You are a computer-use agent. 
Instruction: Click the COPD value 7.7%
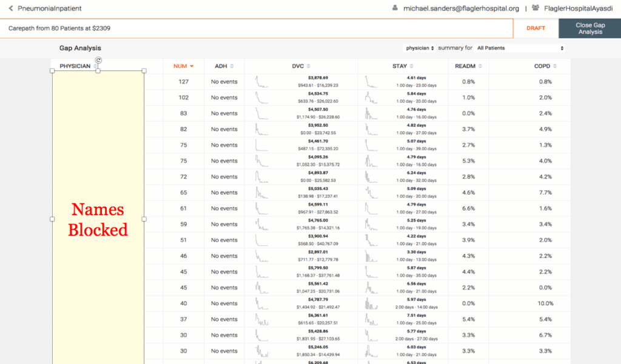[x=545, y=192]
